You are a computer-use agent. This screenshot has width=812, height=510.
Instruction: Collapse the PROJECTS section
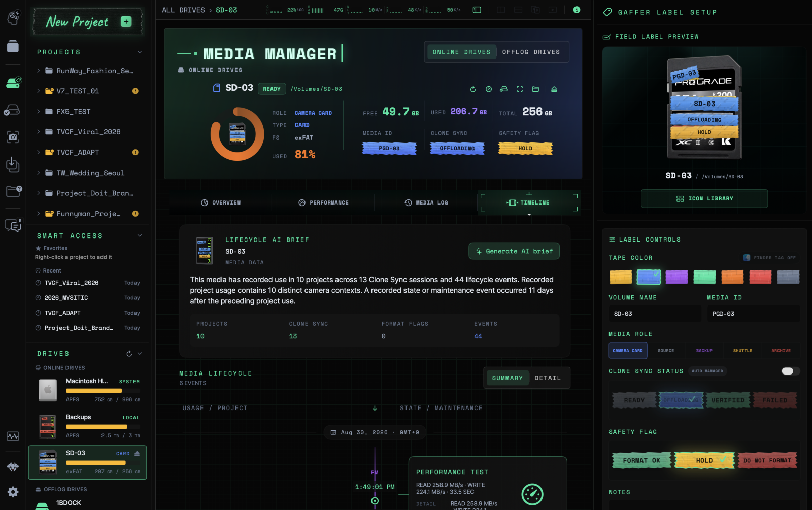coord(140,52)
